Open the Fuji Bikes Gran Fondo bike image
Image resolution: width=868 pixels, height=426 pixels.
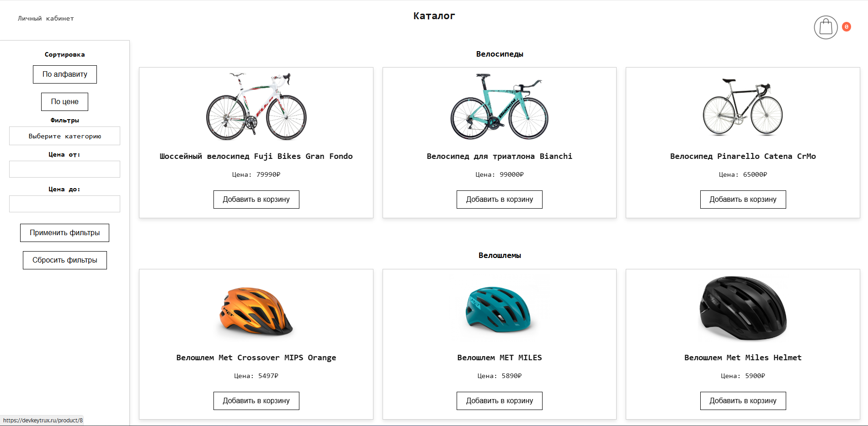[256, 106]
